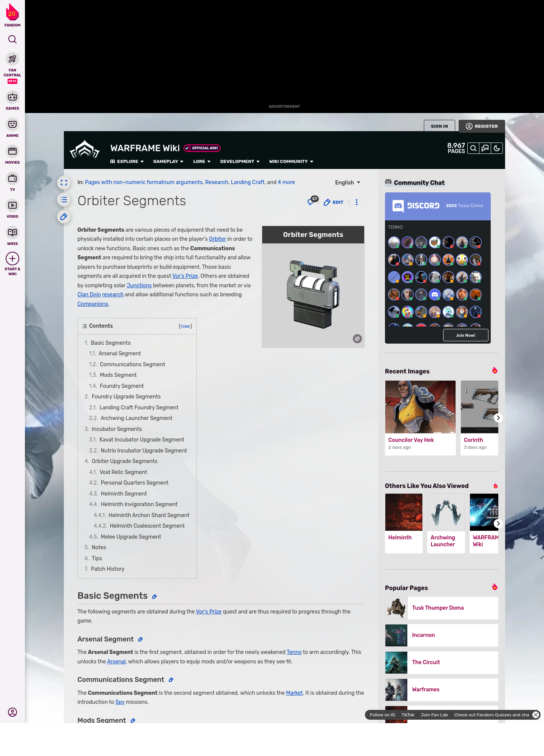This screenshot has height=756, width=544.
Task: Edit the Mods Segment section pencil
Action: pos(133,720)
